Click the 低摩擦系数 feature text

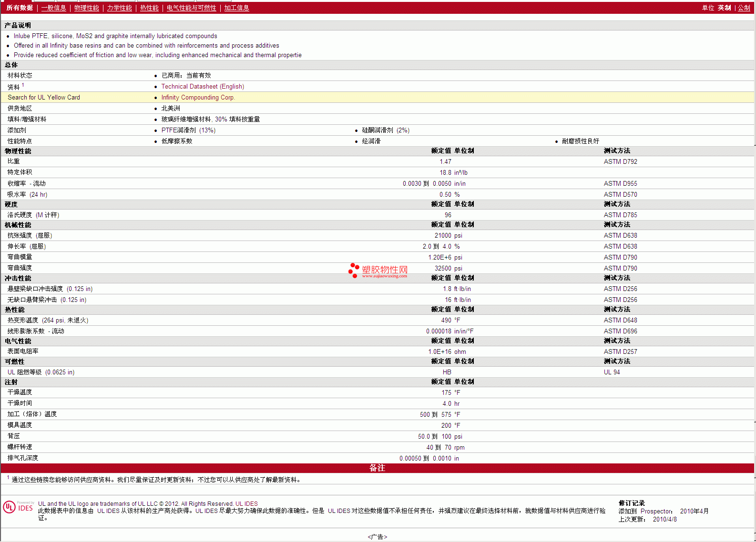(177, 141)
